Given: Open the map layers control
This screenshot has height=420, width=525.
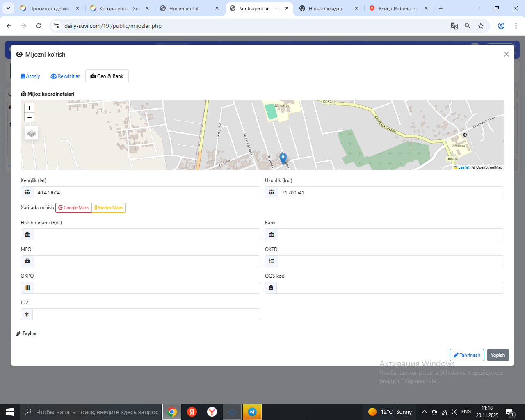Looking at the screenshot, I should click(x=32, y=133).
